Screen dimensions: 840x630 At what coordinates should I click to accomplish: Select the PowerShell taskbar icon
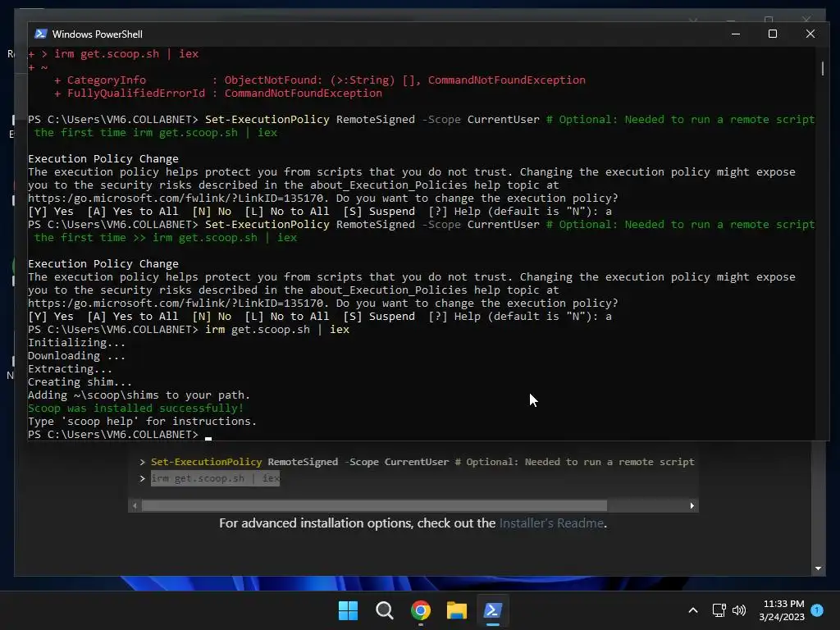(493, 610)
